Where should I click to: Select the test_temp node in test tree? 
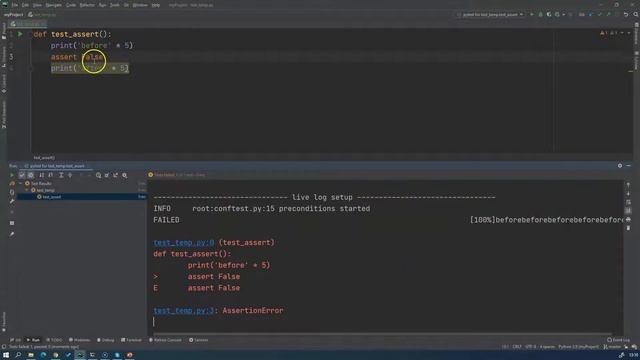coord(45,190)
